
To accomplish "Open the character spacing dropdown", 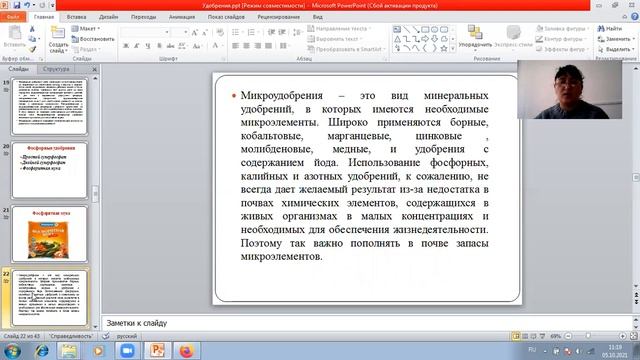I will coord(182,46).
